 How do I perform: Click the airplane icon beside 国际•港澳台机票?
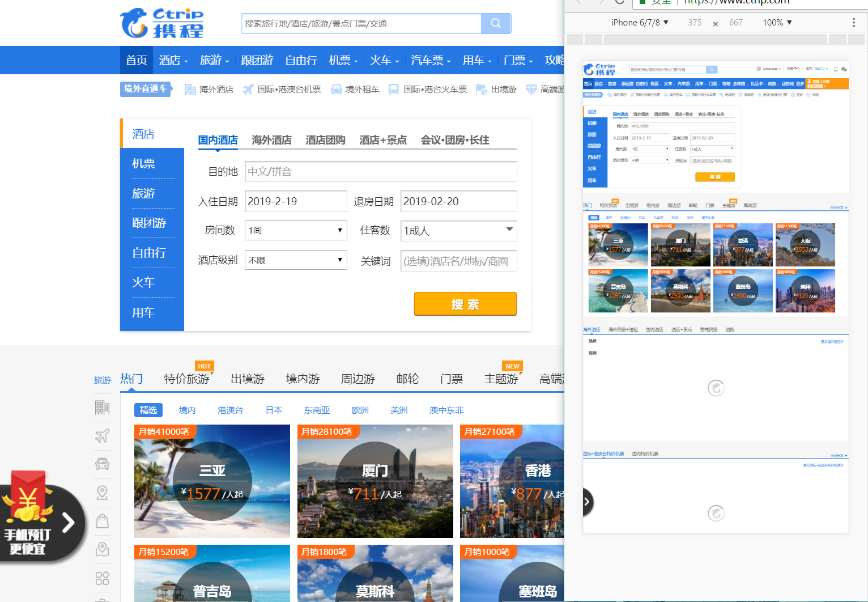click(x=248, y=90)
